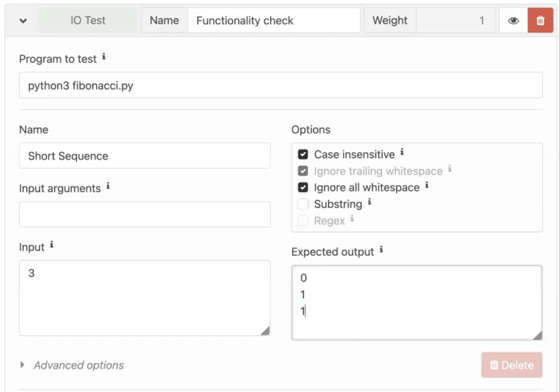This screenshot has width=559, height=392.
Task: Click info icon next to Program to test
Action: tap(104, 57)
